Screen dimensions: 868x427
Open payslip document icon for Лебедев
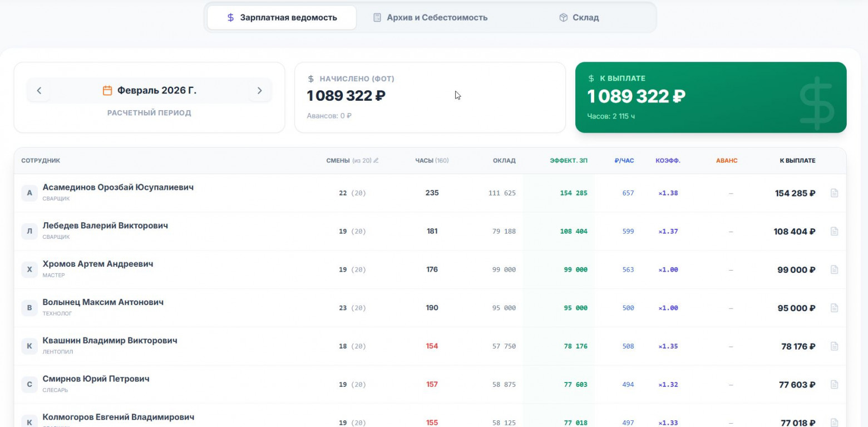[x=834, y=232]
